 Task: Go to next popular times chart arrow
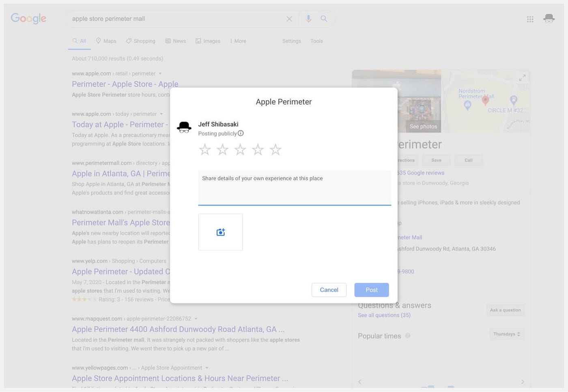(x=523, y=382)
